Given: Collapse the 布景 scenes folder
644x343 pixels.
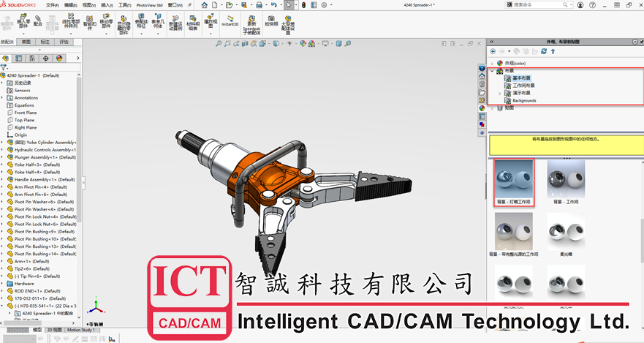Looking at the screenshot, I should [492, 71].
